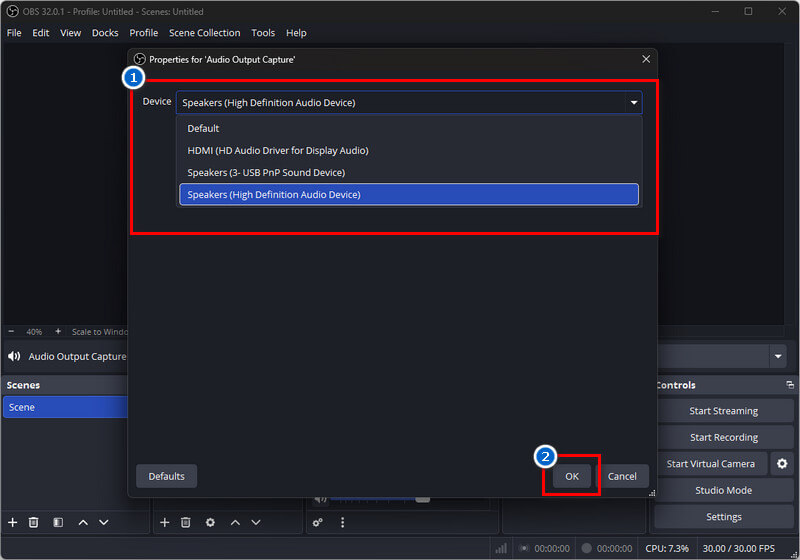Zoom in the preview with plus icon
The image size is (800, 560).
click(58, 332)
